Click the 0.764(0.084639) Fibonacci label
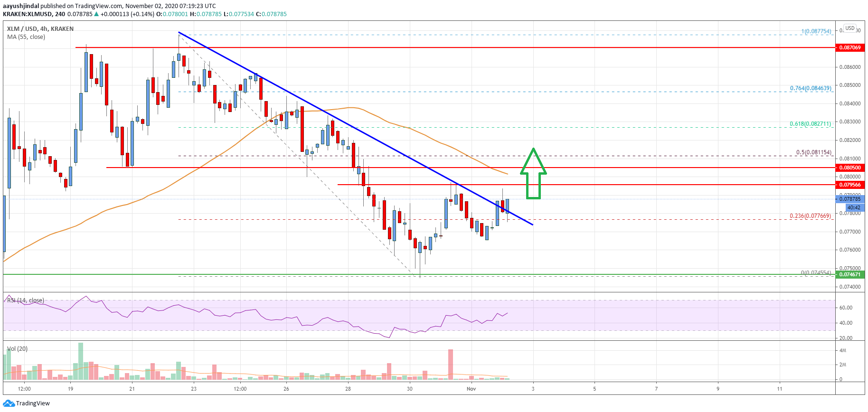This screenshot has width=868, height=412. click(811, 88)
